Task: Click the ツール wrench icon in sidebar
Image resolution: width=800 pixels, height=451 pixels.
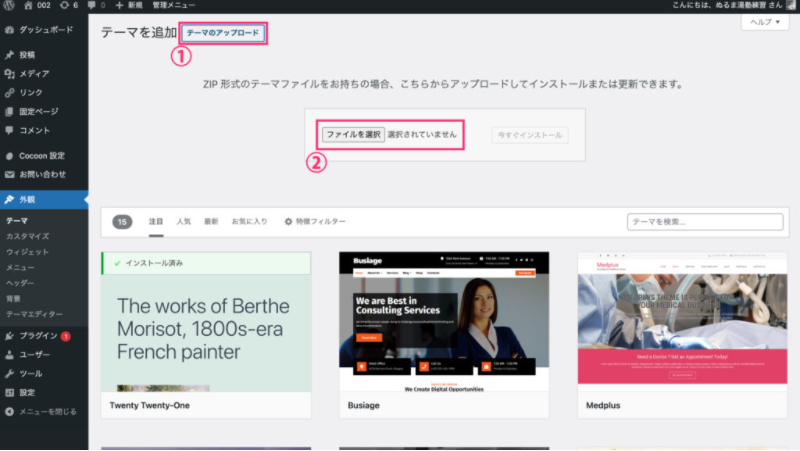Action: [x=9, y=373]
